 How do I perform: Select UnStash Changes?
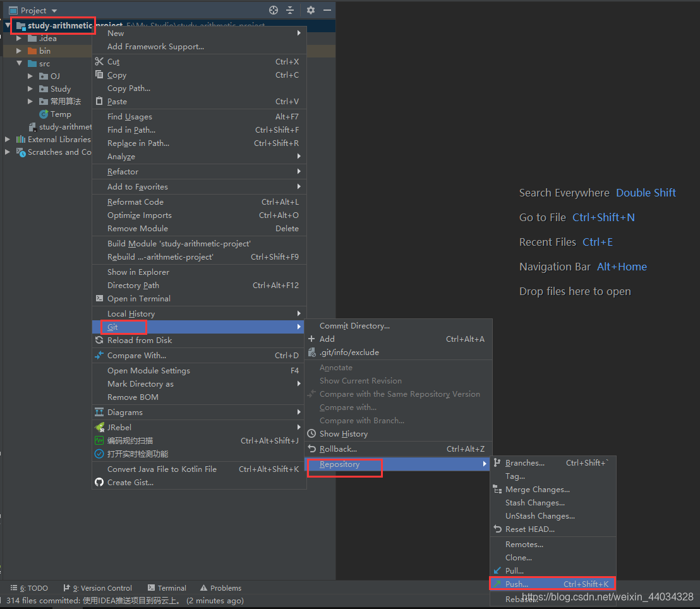pyautogui.click(x=553, y=516)
